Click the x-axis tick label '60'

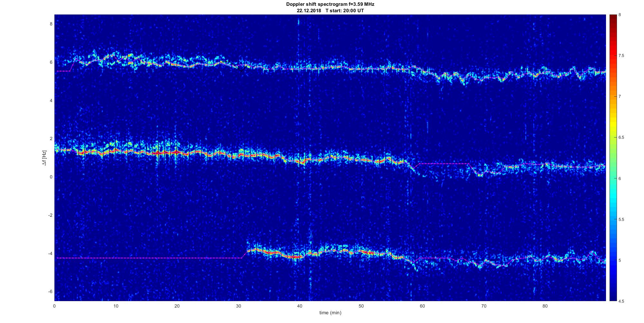(x=422, y=306)
